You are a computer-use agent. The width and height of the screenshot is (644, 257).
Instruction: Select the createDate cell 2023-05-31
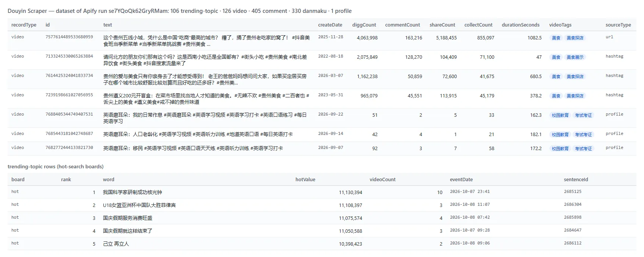pyautogui.click(x=330, y=95)
